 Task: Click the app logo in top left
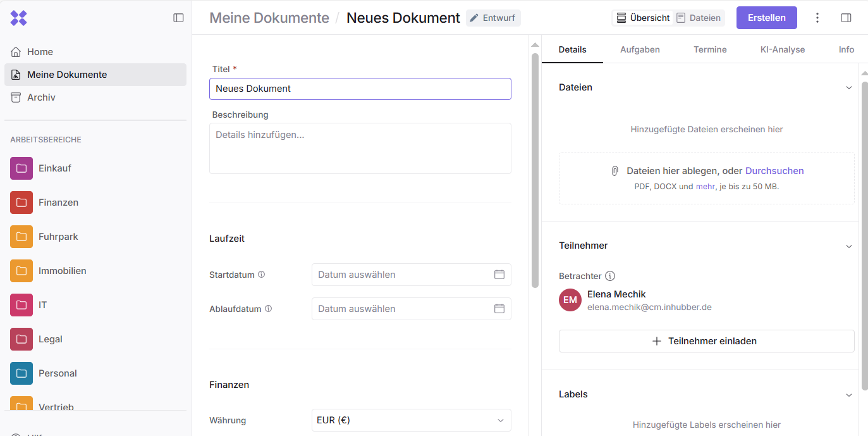19,18
